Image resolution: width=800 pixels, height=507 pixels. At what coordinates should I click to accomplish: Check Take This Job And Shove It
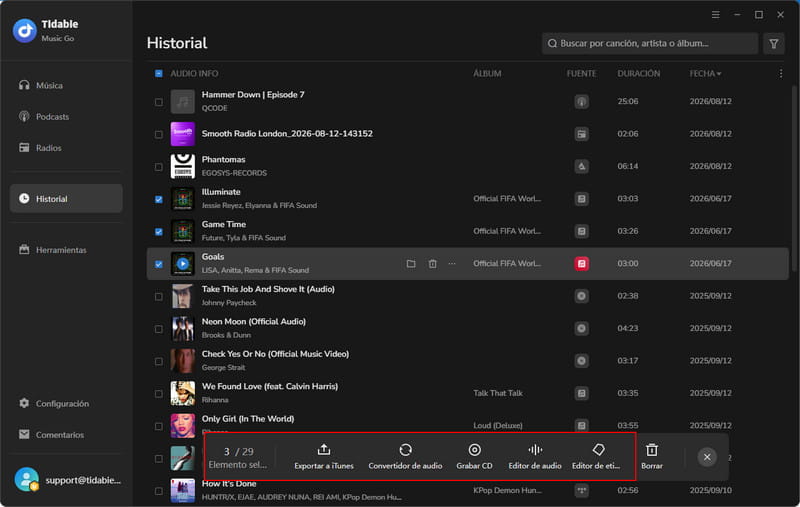point(159,296)
